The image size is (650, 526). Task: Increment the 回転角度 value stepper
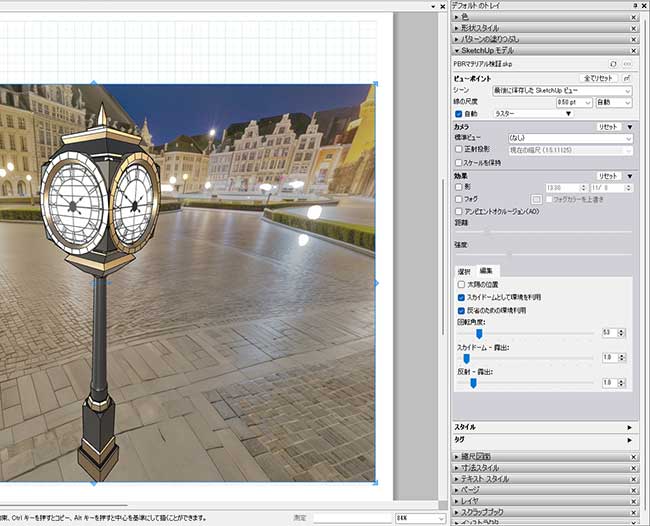click(x=621, y=331)
